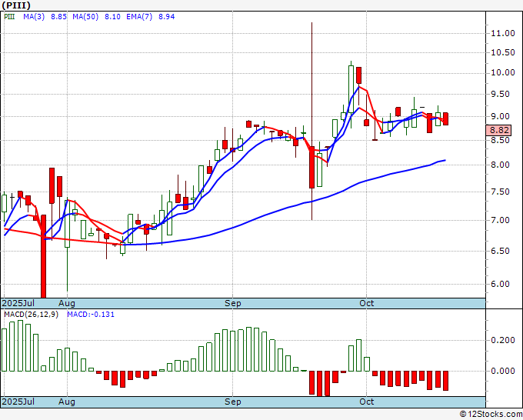Click the 50-day moving average line endpoint
This screenshot has height=420, width=523.
click(445, 161)
